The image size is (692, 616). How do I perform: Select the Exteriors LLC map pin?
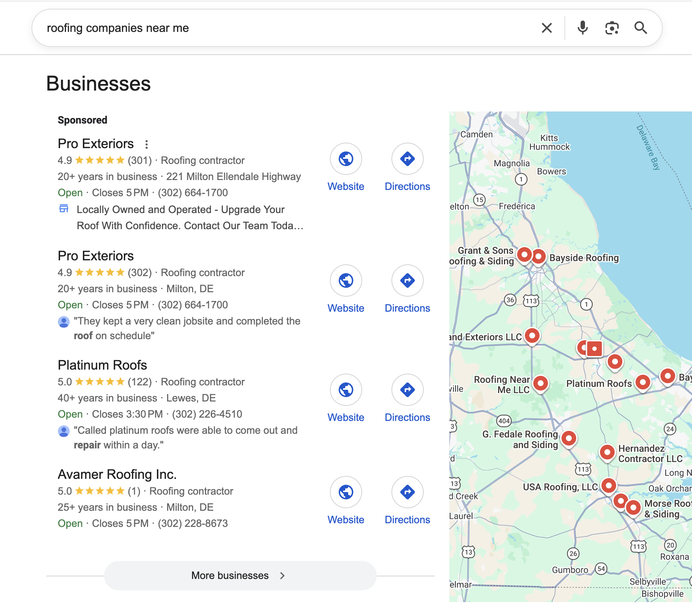tap(532, 335)
